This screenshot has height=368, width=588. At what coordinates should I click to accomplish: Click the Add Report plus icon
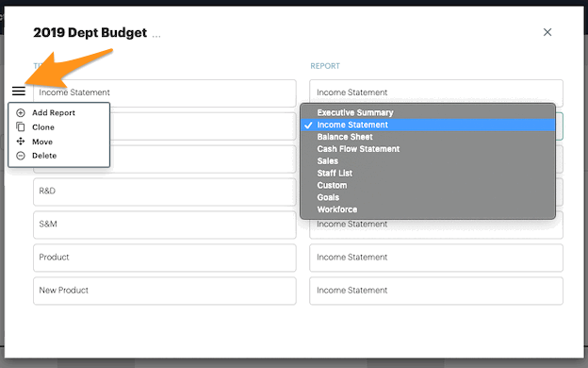(21, 112)
